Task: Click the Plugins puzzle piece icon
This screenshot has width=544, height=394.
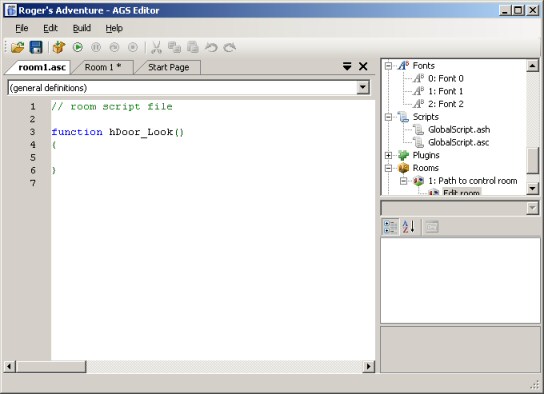Action: 403,155
